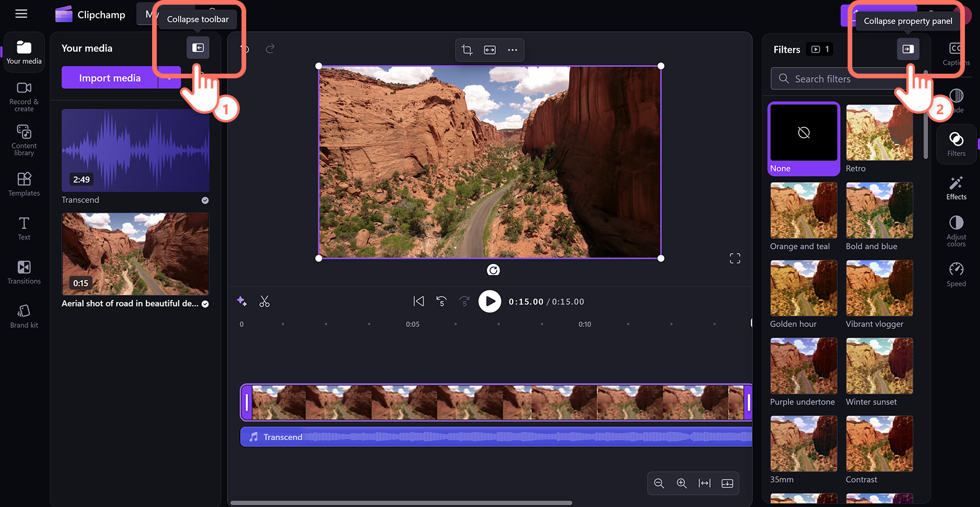The height and width of the screenshot is (507, 980).
Task: Select the canyon video clip on timeline
Action: pyautogui.click(x=497, y=403)
